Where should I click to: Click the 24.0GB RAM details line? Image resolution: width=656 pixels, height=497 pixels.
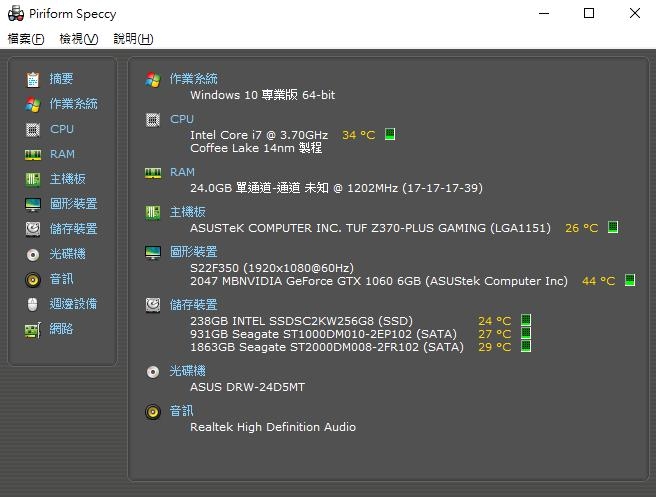pyautogui.click(x=336, y=188)
